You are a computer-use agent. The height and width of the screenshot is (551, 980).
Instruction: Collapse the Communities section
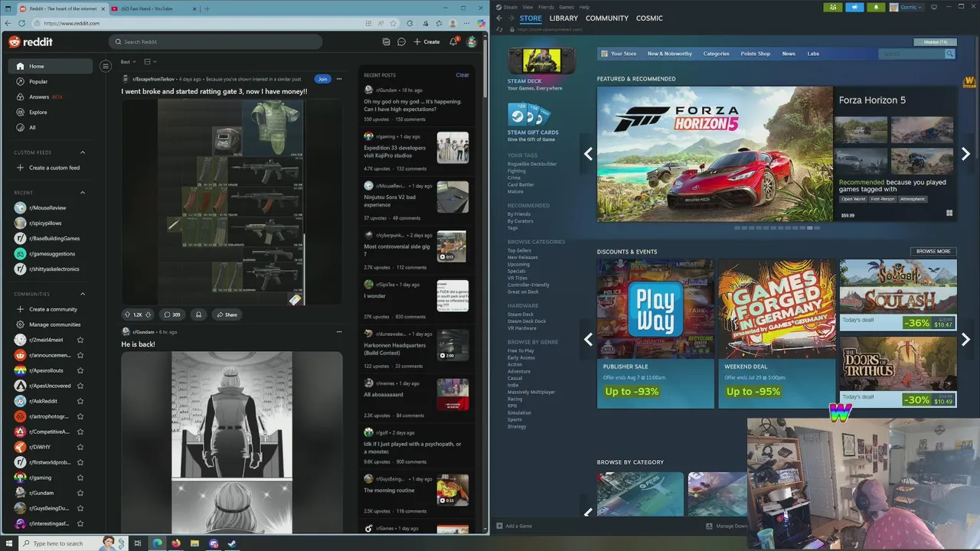(x=83, y=294)
